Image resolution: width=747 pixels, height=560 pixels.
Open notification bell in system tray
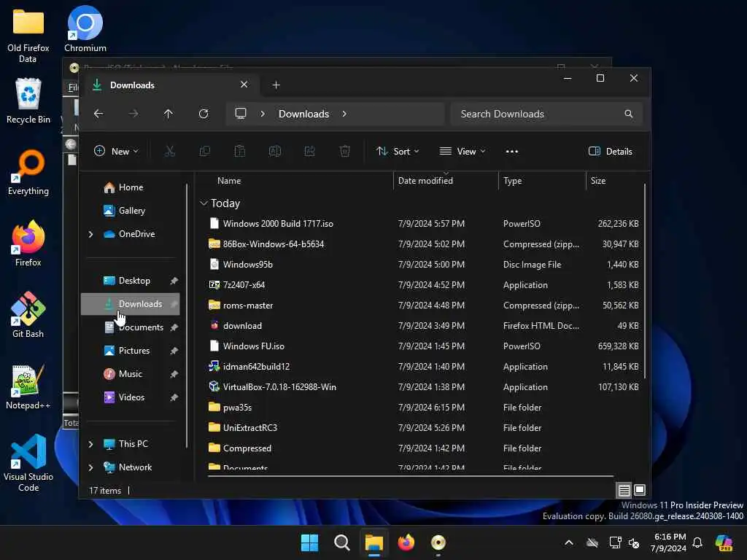[697, 542]
